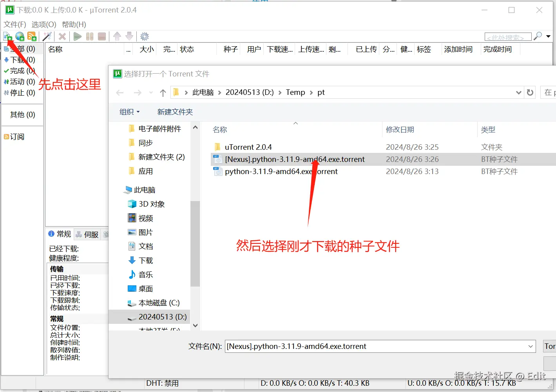Click the Add RSS Feed toolbar icon
Screen dimensions: 556x392
(32, 36)
